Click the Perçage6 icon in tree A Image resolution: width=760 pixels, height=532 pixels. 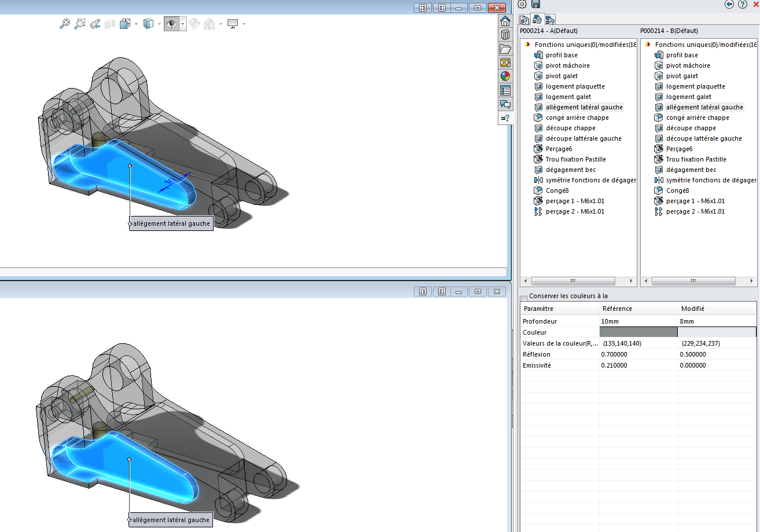coord(538,149)
